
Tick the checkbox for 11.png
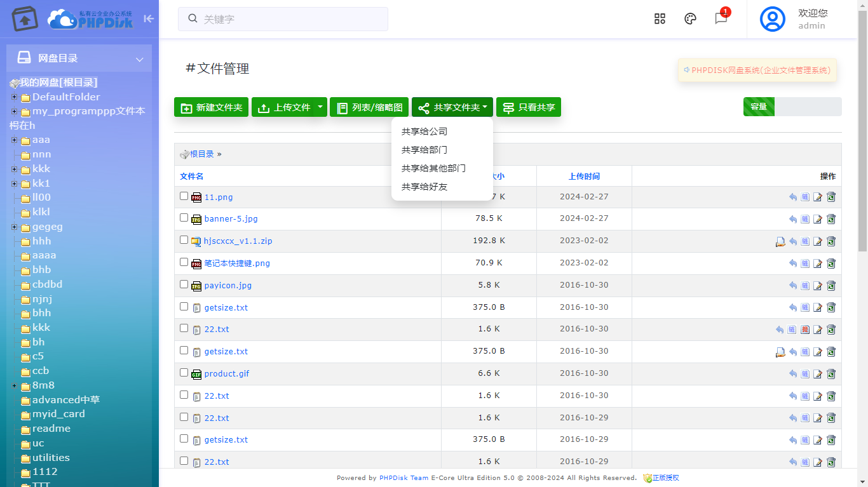[184, 196]
